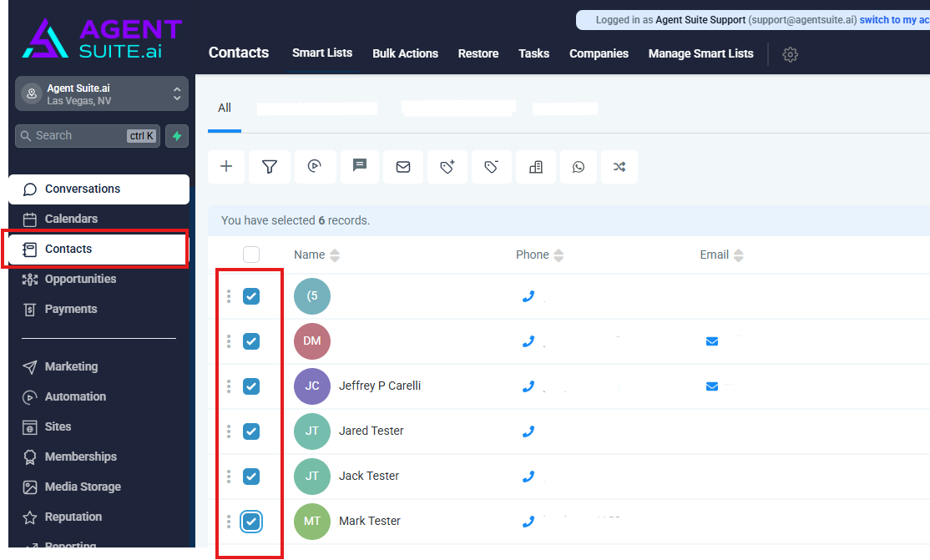Click the Agent Suite.ai logo
Viewport: 930px width, 560px height.
pyautogui.click(x=102, y=38)
